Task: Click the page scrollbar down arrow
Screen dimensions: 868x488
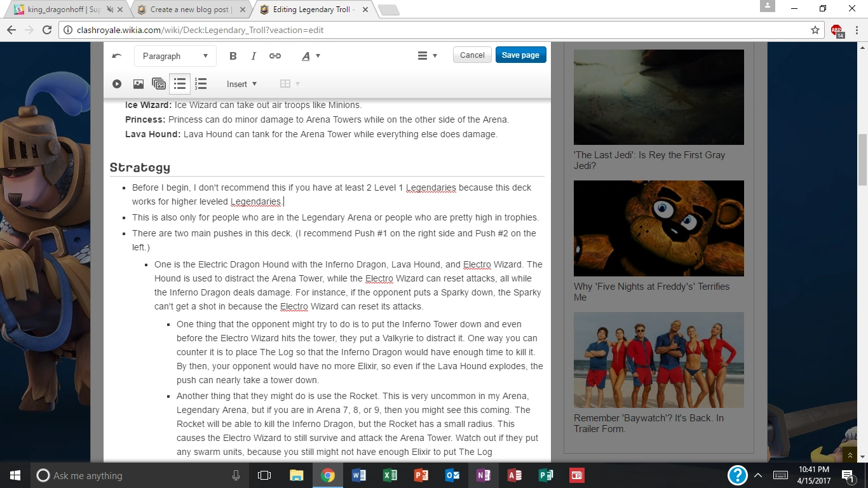Action: click(862, 457)
